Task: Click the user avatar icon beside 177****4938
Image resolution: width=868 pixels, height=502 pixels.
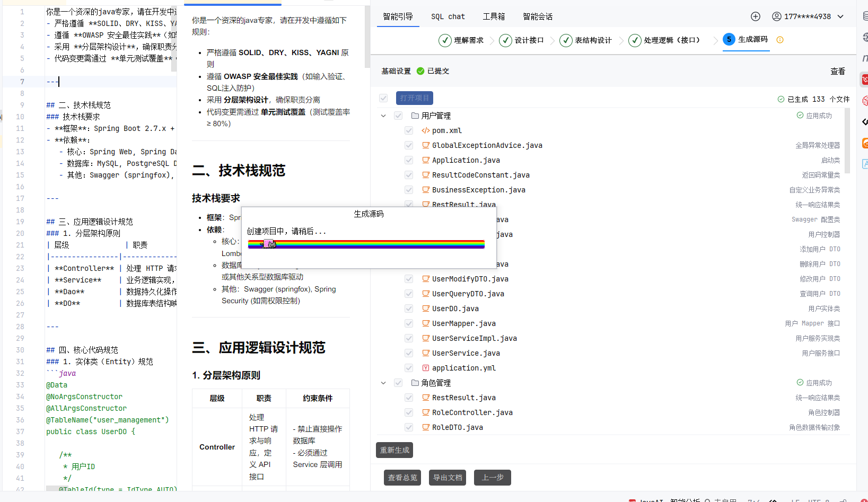Action: pyautogui.click(x=777, y=16)
